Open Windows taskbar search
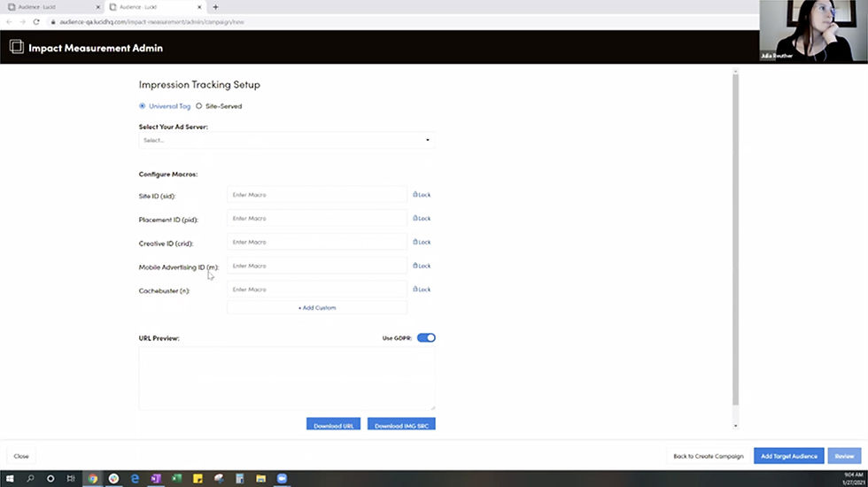The width and height of the screenshot is (868, 487). (30, 479)
